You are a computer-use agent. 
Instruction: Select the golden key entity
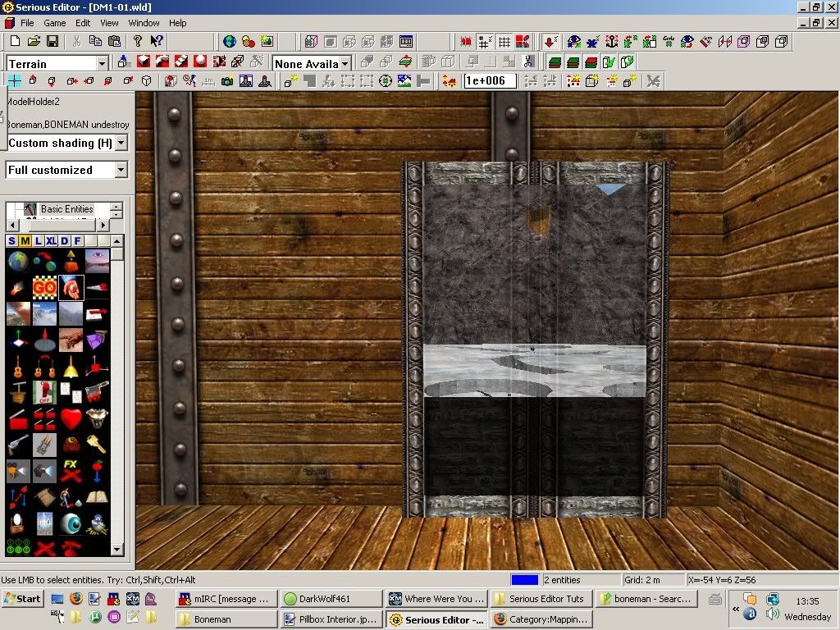(x=97, y=445)
